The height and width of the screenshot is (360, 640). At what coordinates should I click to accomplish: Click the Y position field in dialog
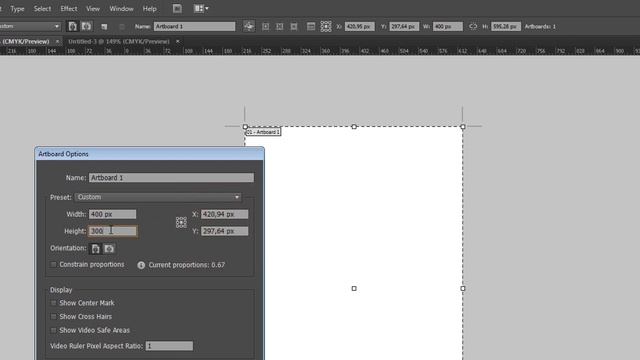[224, 231]
